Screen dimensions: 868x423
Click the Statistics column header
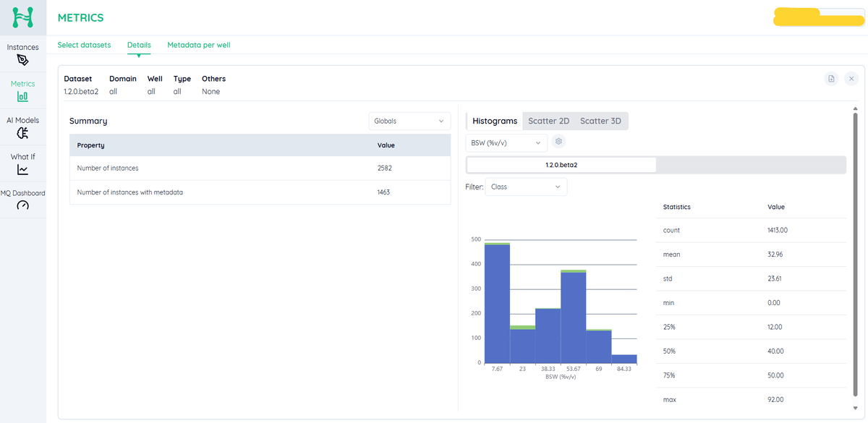[x=677, y=207]
